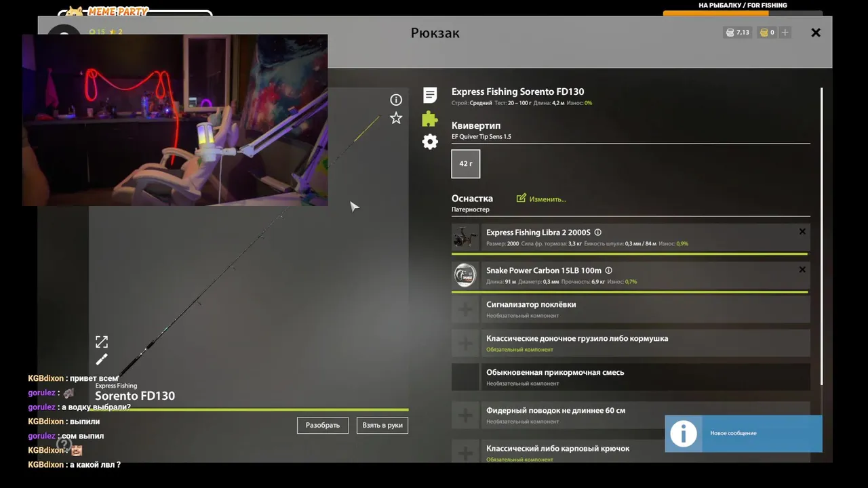
Task: Click the Express Fishing Sorento FD130 title
Action: pos(518,91)
